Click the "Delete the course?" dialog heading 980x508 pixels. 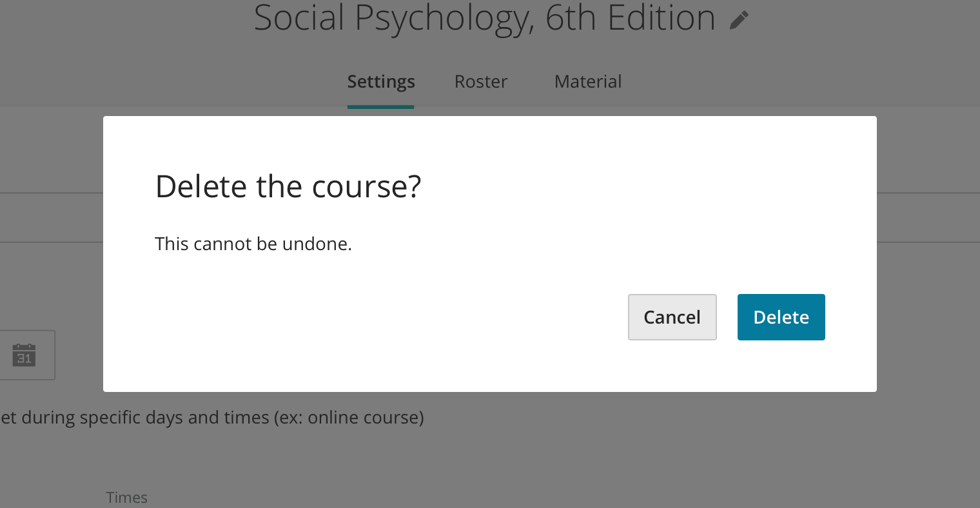coord(288,187)
